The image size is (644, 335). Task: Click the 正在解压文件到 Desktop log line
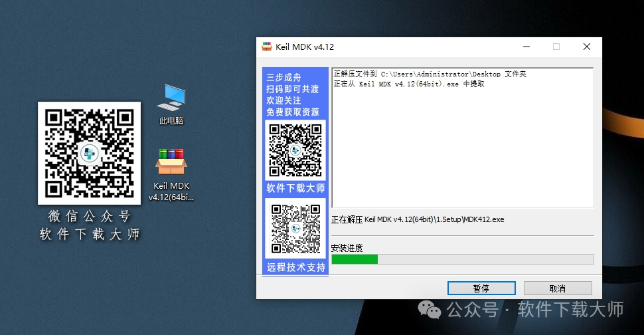pyautogui.click(x=430, y=74)
